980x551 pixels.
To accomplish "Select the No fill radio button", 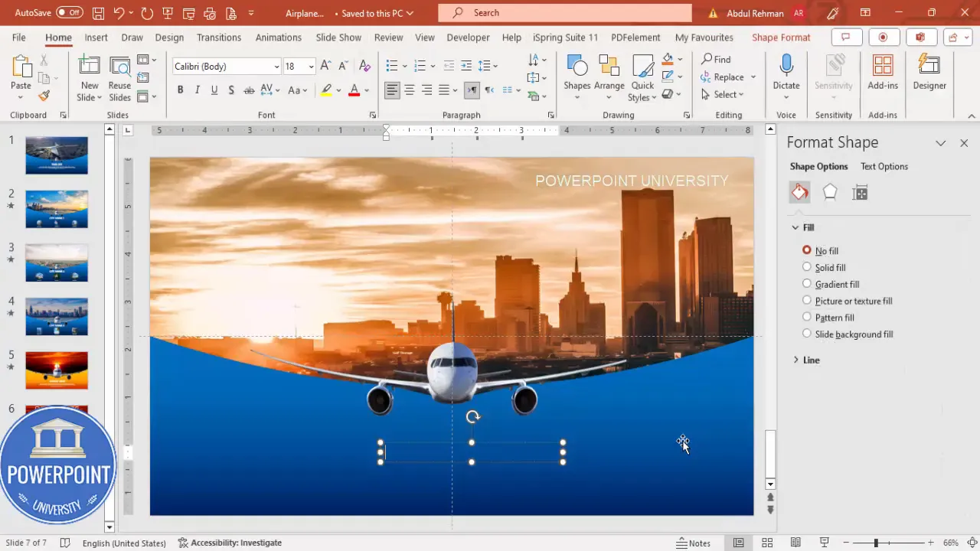I will (x=806, y=250).
